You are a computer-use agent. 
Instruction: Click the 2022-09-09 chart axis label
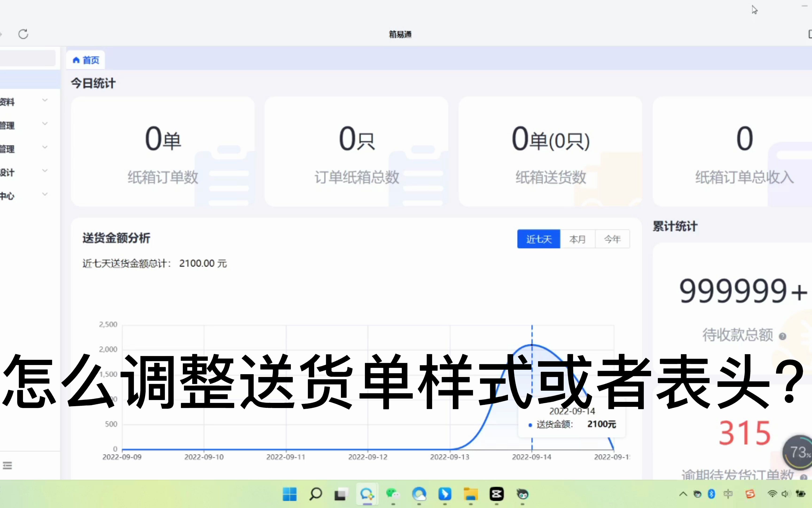122,457
